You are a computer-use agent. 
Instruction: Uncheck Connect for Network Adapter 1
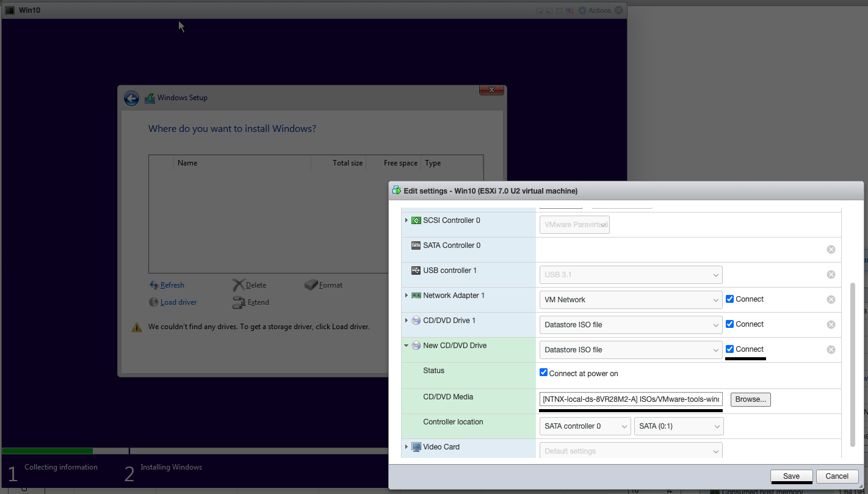[x=729, y=299]
